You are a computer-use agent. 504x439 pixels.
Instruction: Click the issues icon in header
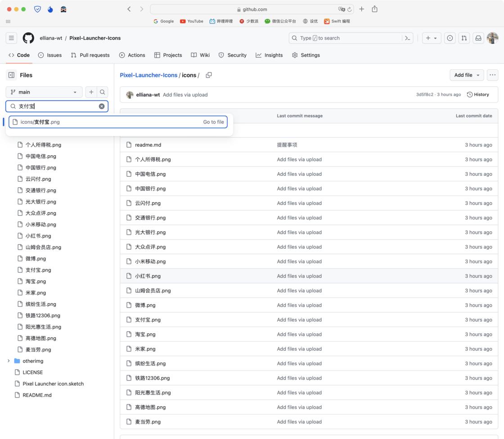click(x=450, y=38)
